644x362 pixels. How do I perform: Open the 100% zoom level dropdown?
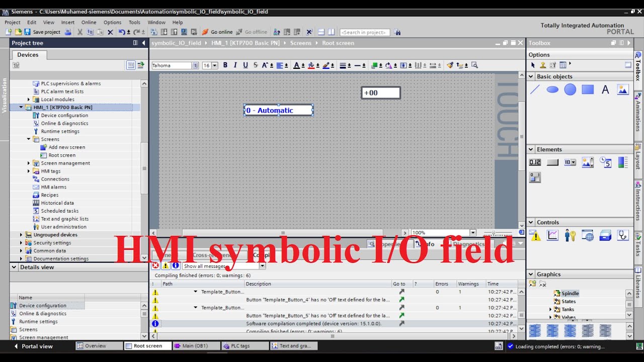(x=472, y=233)
